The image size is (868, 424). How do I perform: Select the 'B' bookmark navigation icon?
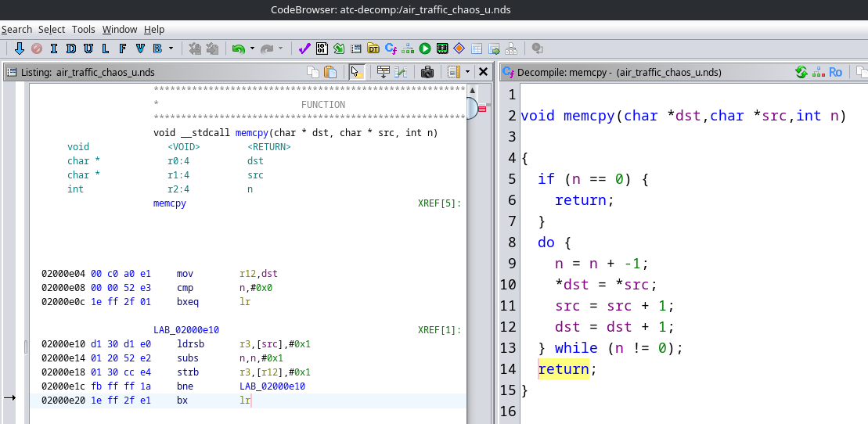click(157, 49)
